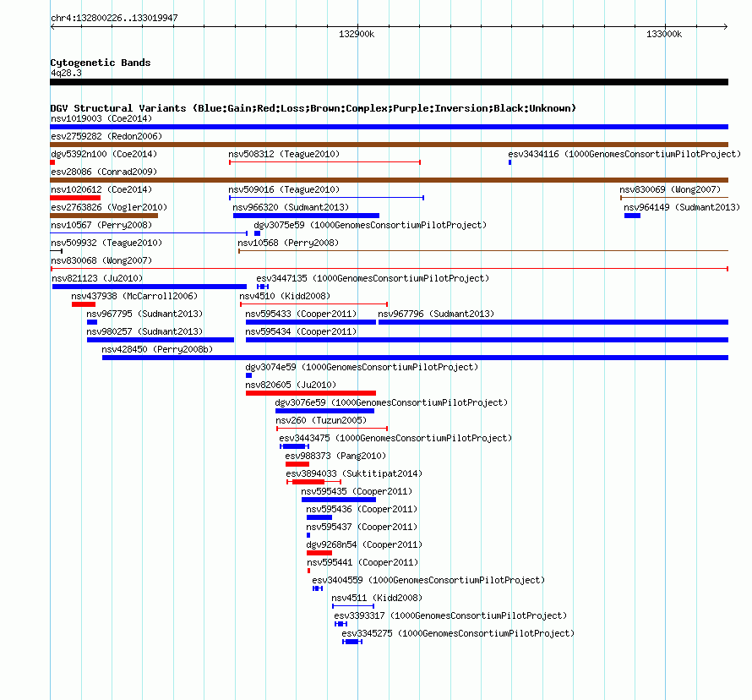Select the red nsv437938 loss bar
Image resolution: width=752 pixels, height=700 pixels.
pos(84,304)
